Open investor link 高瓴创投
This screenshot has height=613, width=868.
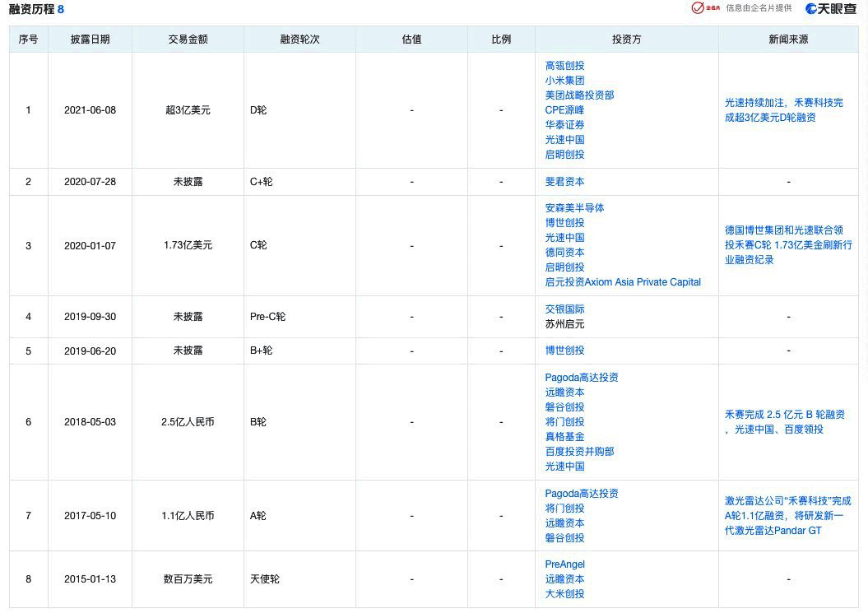(x=564, y=66)
